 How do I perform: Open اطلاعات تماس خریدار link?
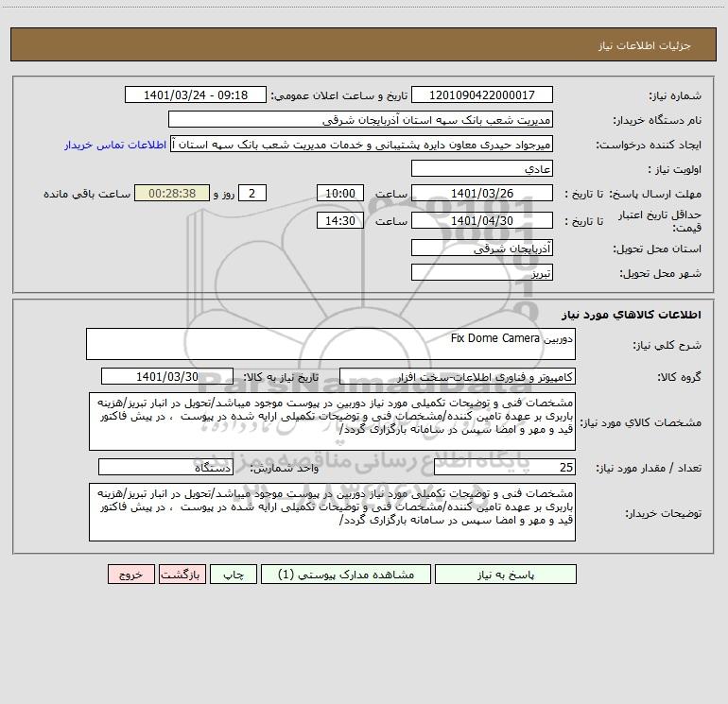click(x=115, y=145)
